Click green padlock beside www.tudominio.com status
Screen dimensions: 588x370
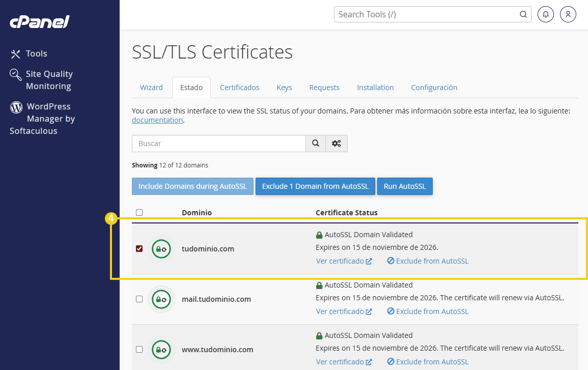(319, 335)
